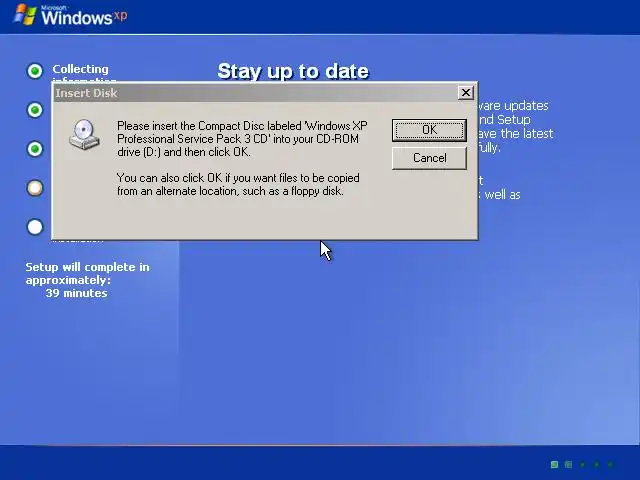Click the bottom-right progress indicator squares
The image size is (640, 480).
pyautogui.click(x=582, y=464)
